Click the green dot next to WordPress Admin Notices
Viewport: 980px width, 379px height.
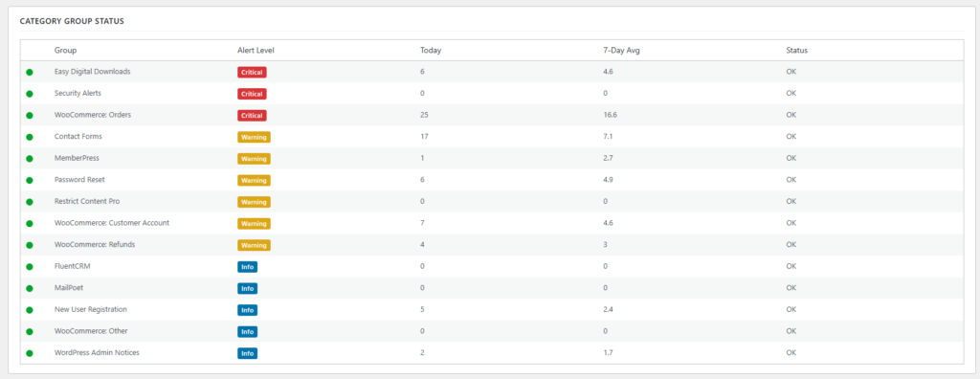click(30, 353)
